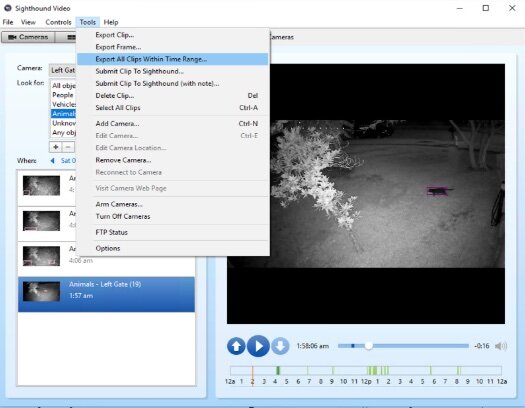Select Unknown objects rule in list
The height and width of the screenshot is (408, 525).
(63, 123)
